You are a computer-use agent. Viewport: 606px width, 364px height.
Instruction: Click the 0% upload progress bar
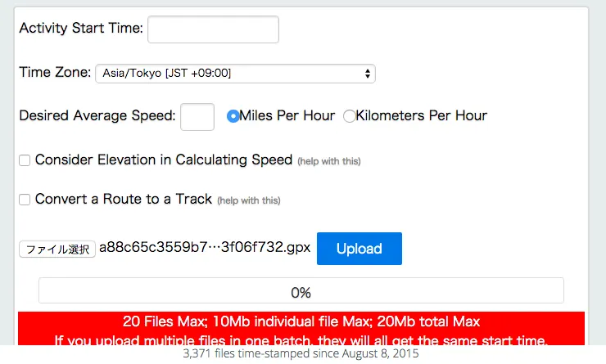coord(301,291)
